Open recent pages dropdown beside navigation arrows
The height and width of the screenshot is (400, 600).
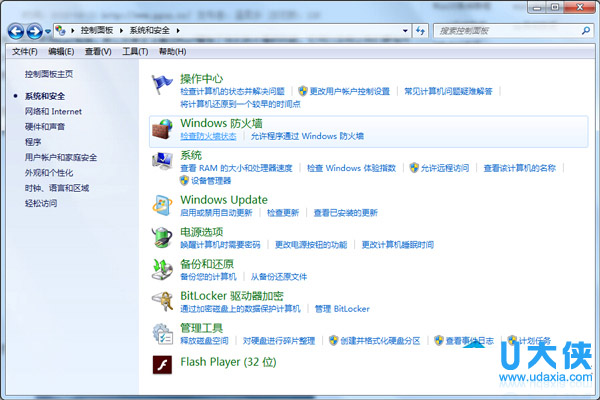point(48,31)
